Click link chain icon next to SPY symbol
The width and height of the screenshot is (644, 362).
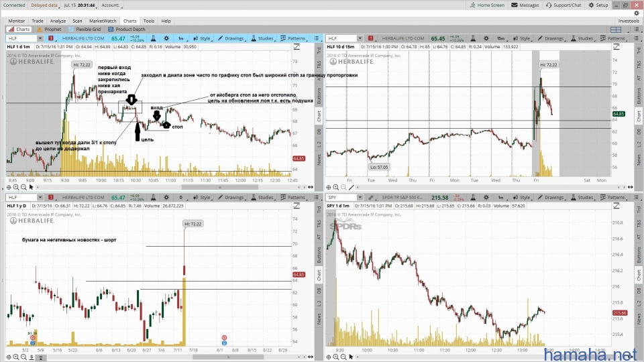[371, 197]
